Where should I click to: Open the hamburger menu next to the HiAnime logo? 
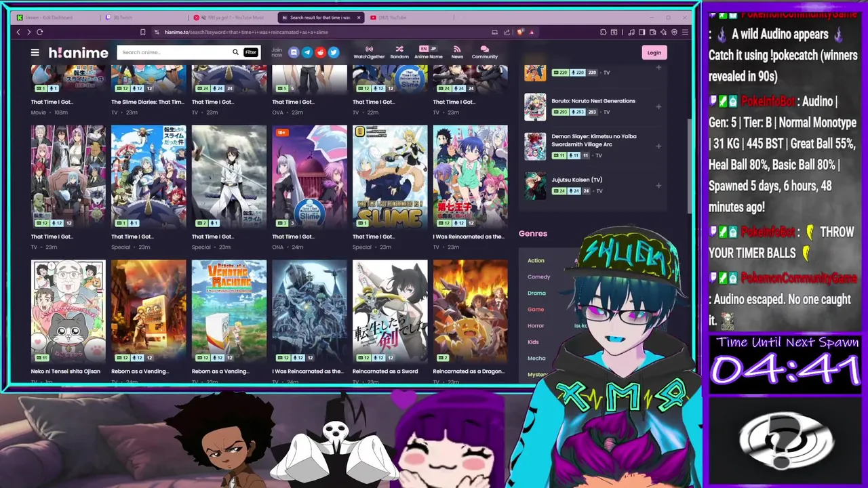click(x=35, y=52)
